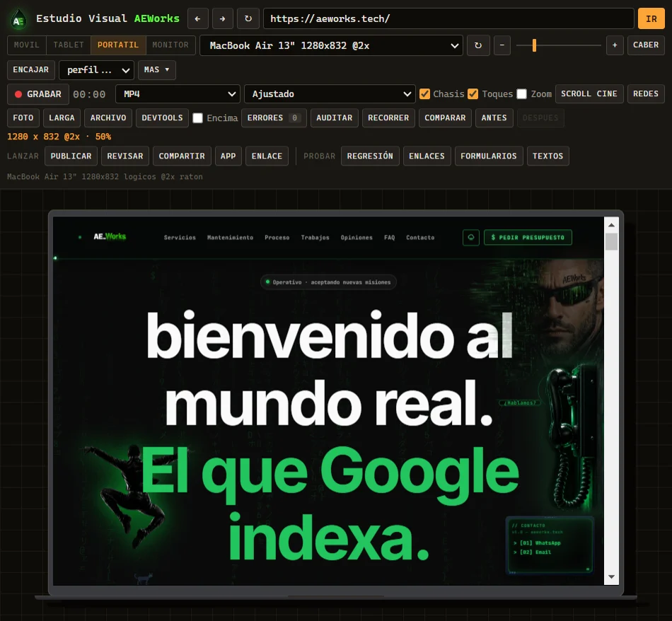This screenshot has width=672, height=621.
Task: Reload the page using the icon beside the URL
Action: 248,19
